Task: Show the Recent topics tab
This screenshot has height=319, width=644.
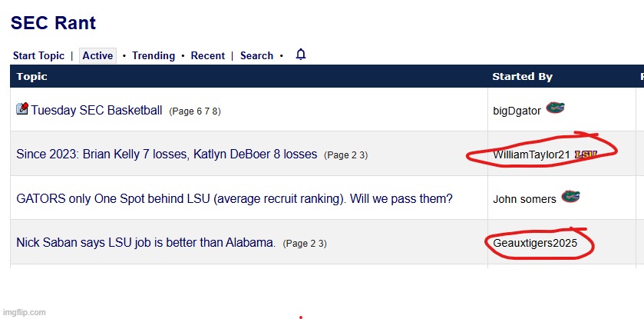Action: pos(208,56)
